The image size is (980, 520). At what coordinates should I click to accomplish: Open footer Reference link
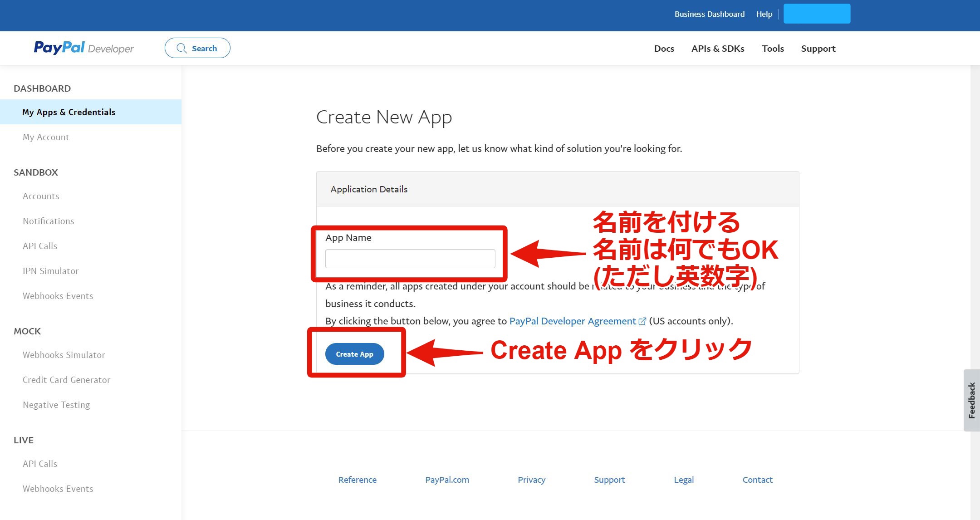358,480
